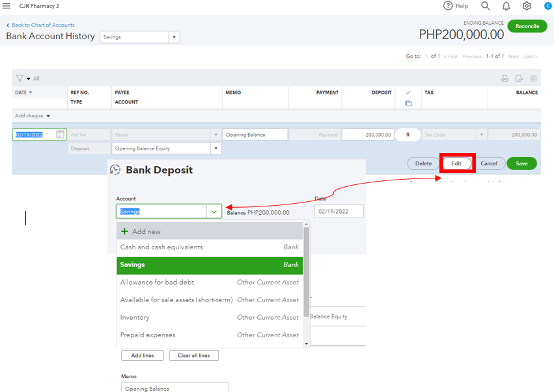Open the hamburger navigation menu
Image resolution: width=554 pixels, height=392 pixels.
pyautogui.click(x=7, y=6)
